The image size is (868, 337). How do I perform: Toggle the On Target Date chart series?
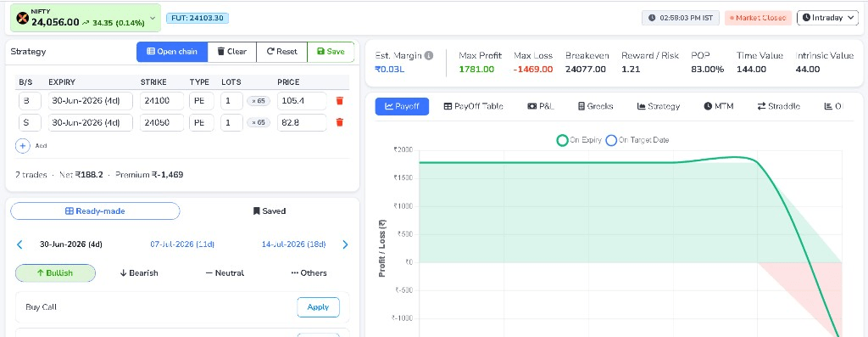coord(637,140)
